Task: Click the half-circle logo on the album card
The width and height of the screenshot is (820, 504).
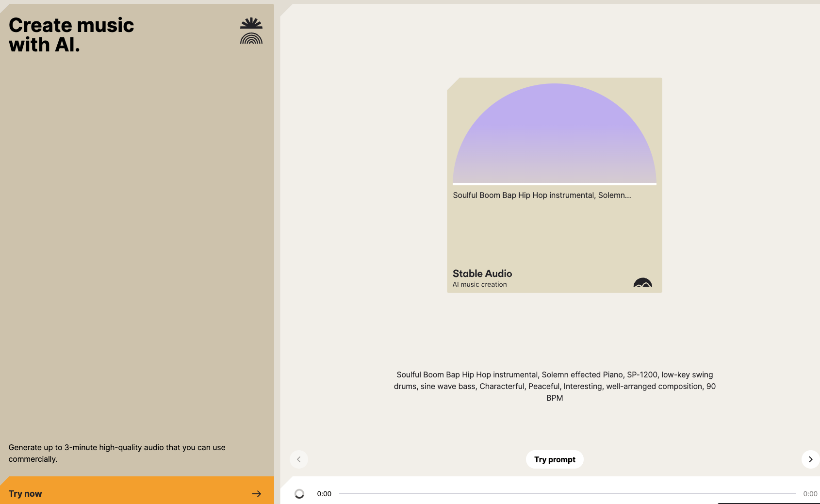Action: (x=643, y=282)
